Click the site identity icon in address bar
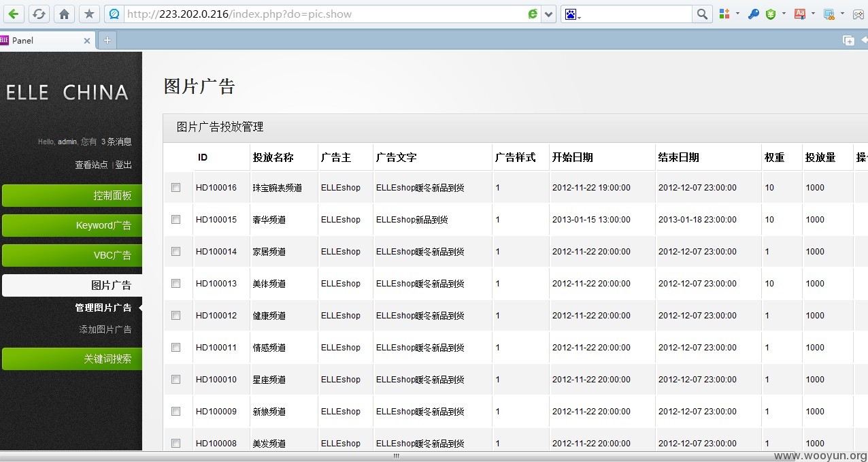The image size is (868, 462). pos(114,14)
